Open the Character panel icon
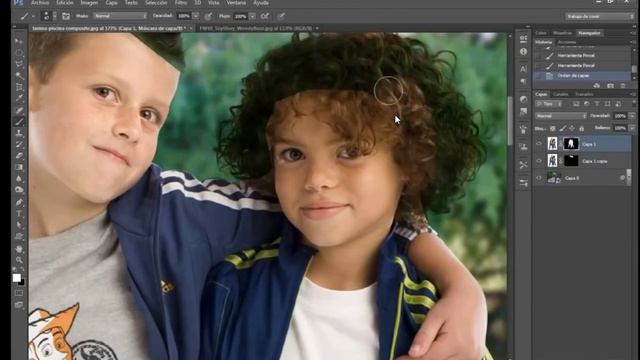Viewport: 640px width, 360px height. pyautogui.click(x=523, y=69)
